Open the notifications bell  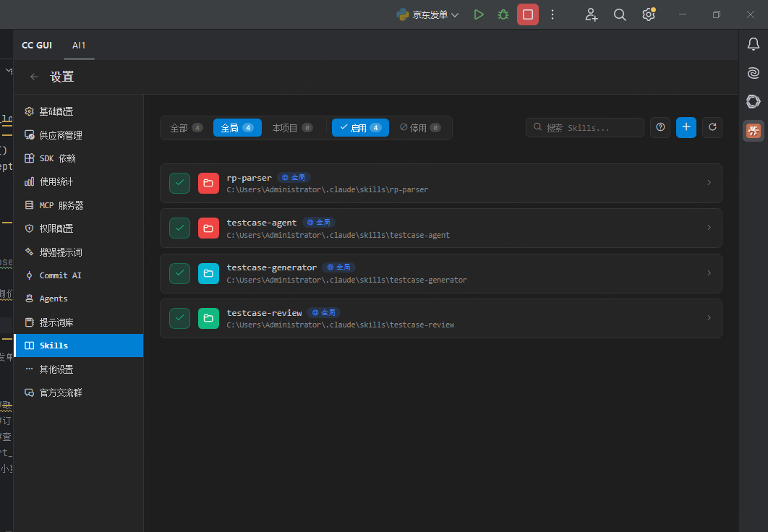(x=754, y=45)
